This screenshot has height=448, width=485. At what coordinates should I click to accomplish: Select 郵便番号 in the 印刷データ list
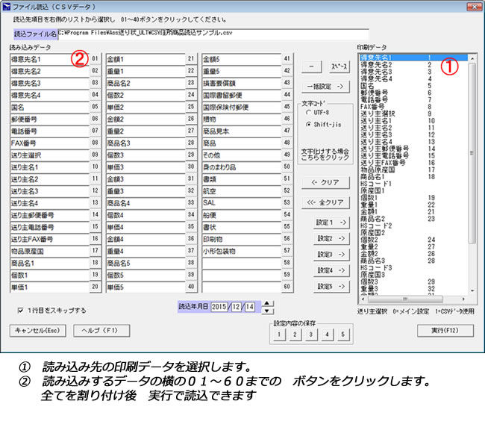click(x=375, y=92)
